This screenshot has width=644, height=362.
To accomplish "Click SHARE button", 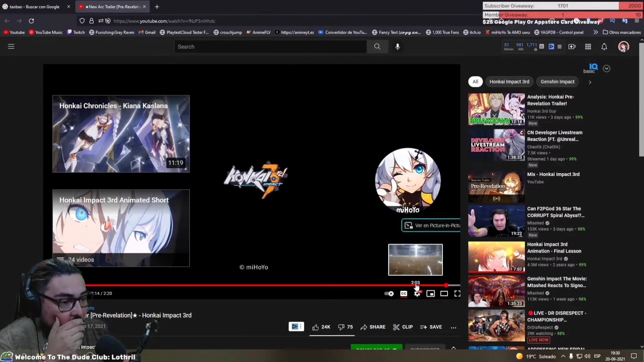I will pos(373,327).
